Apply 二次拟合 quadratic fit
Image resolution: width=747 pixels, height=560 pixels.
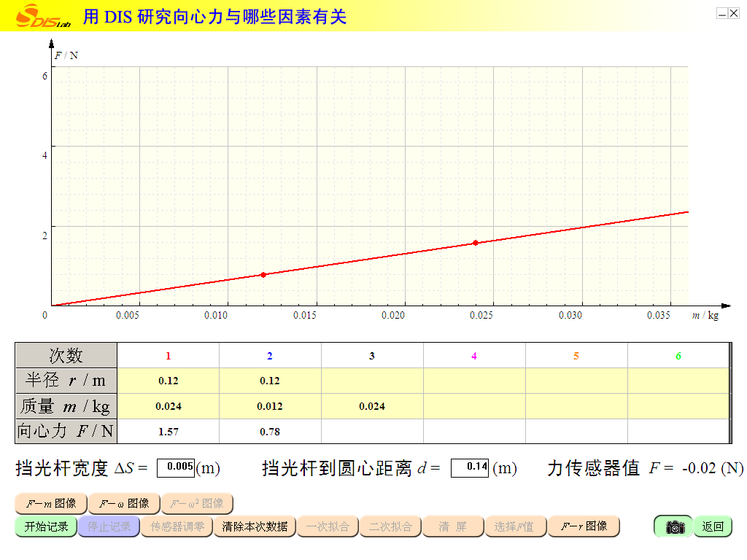390,526
